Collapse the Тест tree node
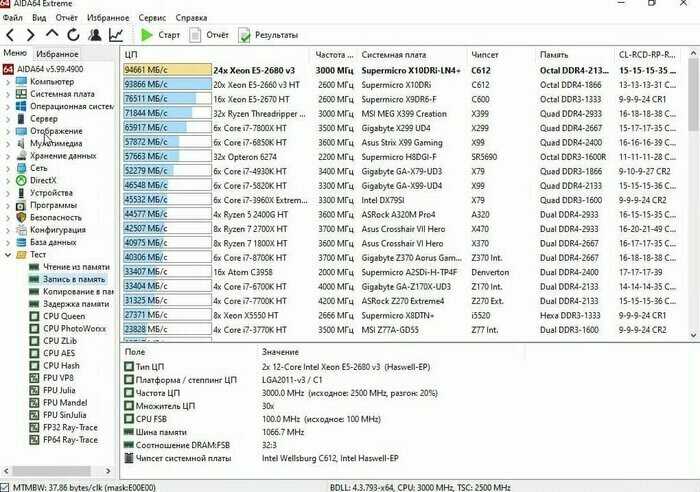Image resolution: width=700 pixels, height=492 pixels. tap(8, 255)
